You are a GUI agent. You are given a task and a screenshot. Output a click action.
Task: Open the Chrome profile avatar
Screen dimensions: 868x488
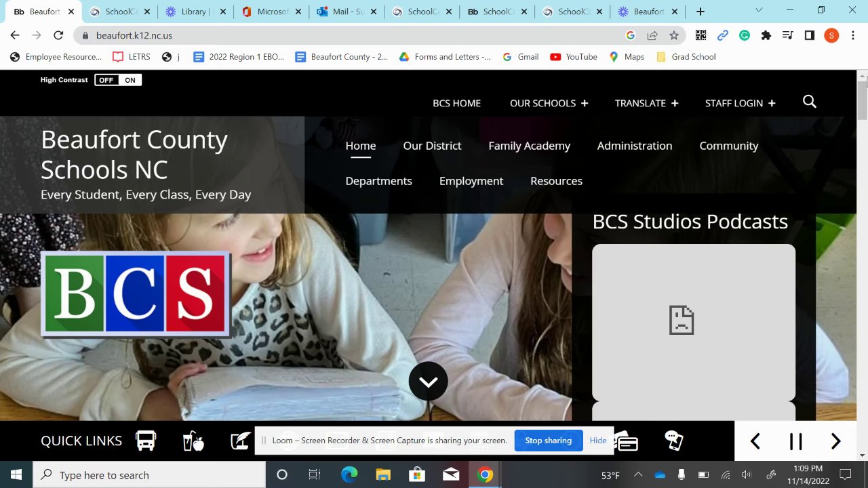click(x=831, y=35)
